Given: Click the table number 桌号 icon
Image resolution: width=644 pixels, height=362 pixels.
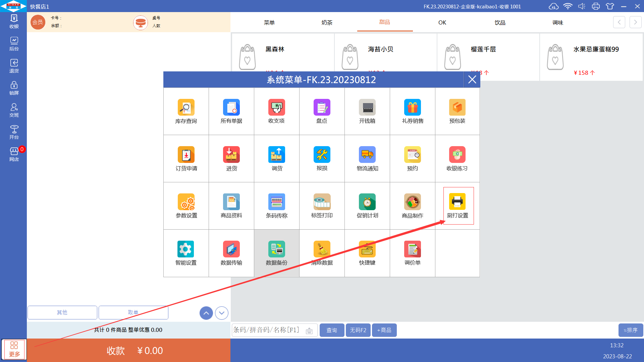Looking at the screenshot, I should pyautogui.click(x=141, y=22).
